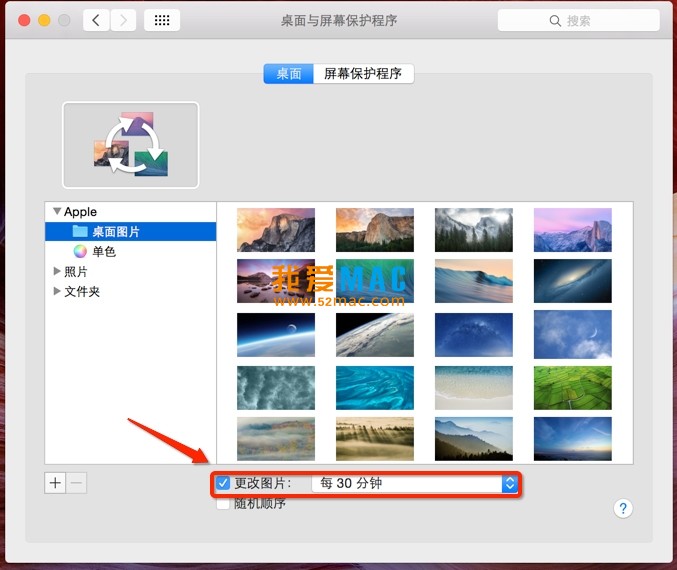Select the Earth from orbit clouds wallpaper
Screen dimensions: 677x570
375,335
